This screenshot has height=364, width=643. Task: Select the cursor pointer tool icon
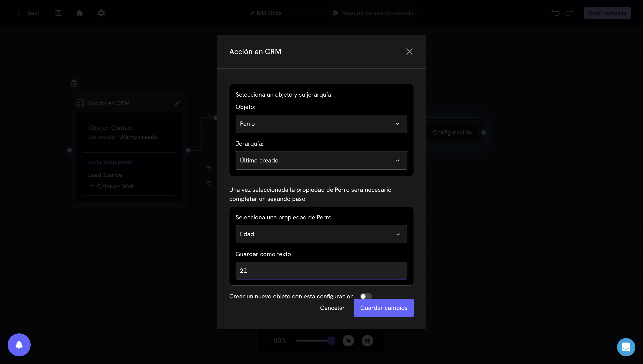(348, 341)
